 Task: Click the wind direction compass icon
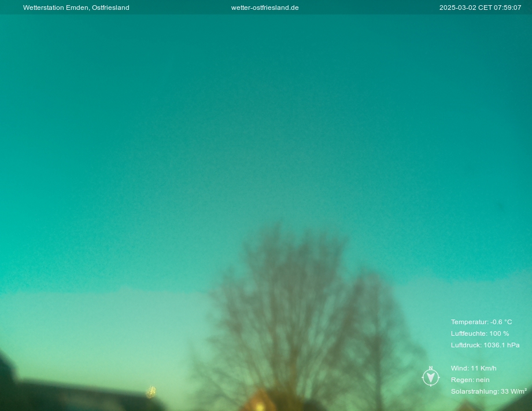[x=431, y=377]
